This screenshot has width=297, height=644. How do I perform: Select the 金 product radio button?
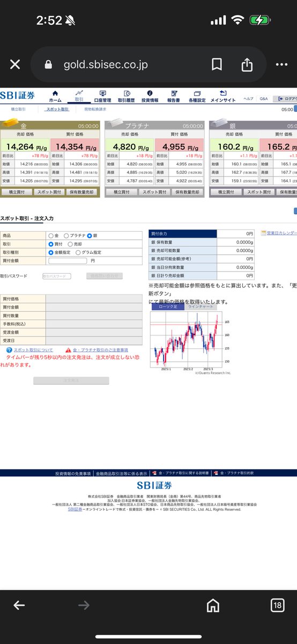tap(51, 235)
